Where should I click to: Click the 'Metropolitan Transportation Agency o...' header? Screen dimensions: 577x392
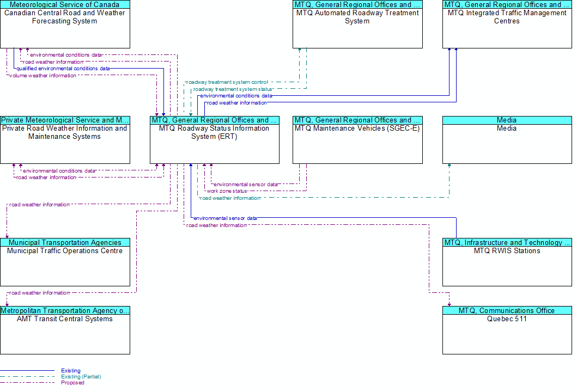tap(65, 311)
